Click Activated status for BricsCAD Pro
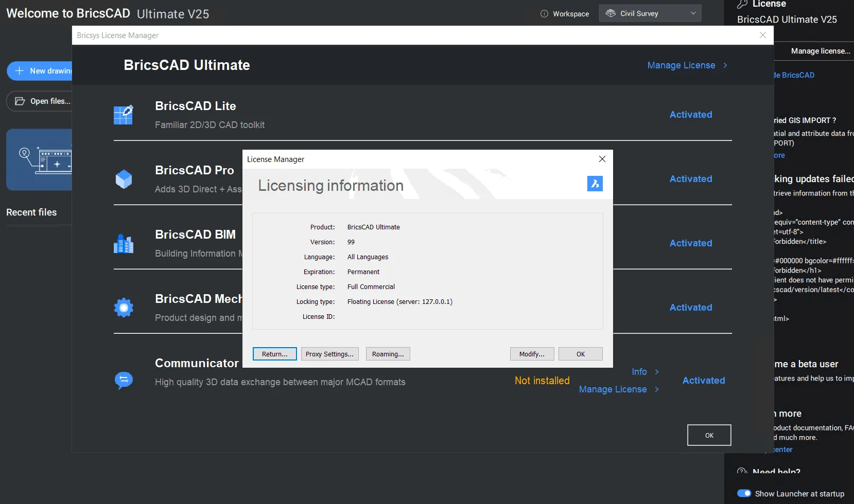 691,179
